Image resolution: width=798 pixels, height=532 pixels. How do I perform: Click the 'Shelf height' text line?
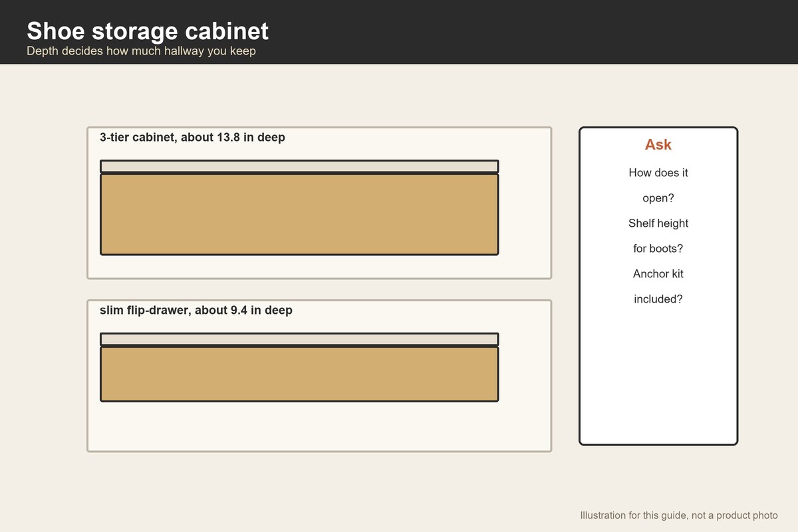coord(658,223)
